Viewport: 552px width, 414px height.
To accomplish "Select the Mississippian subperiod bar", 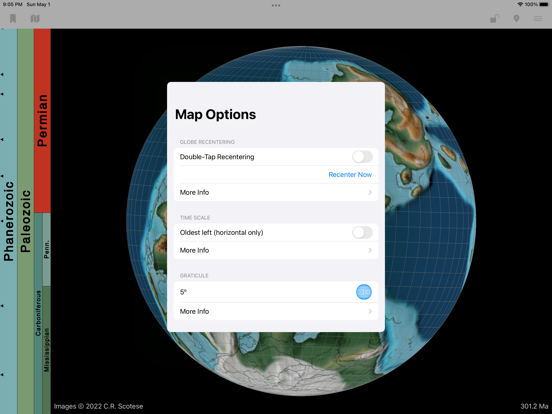I will point(46,350).
